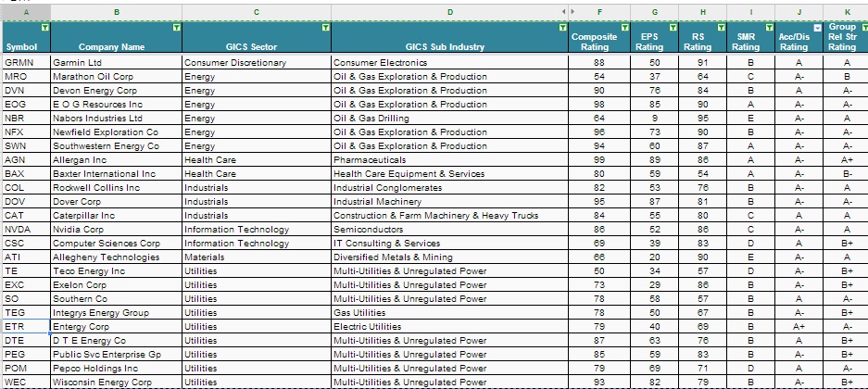Open the Symbol column filter icon

click(45, 28)
